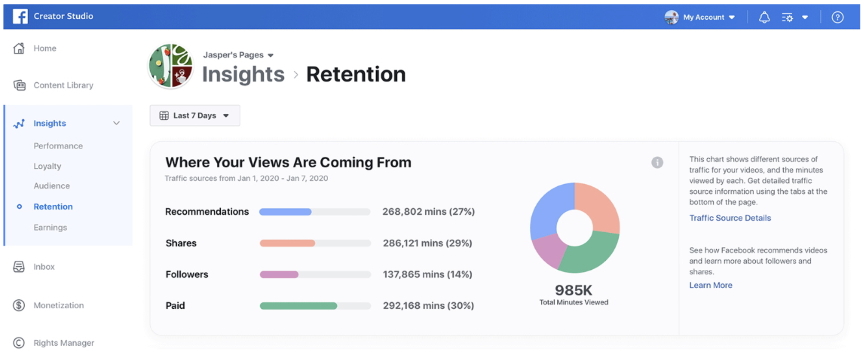
Task: Click the Learn More link
Action: pyautogui.click(x=710, y=285)
